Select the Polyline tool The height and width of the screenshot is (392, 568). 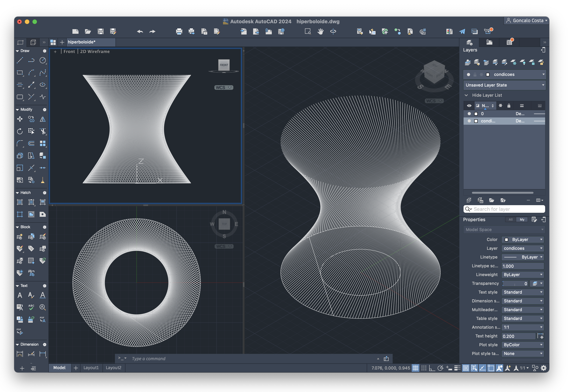point(31,60)
